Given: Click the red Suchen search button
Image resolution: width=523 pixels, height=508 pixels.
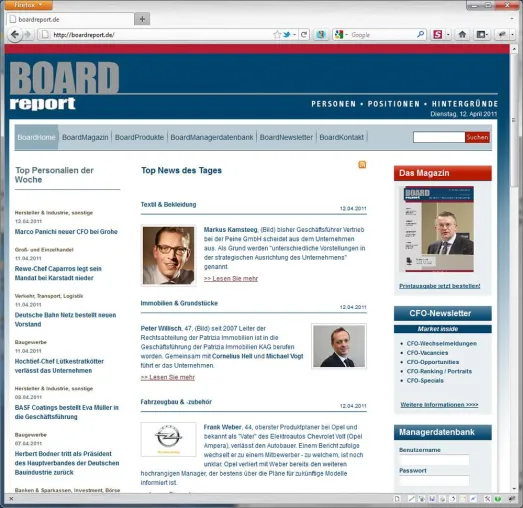Looking at the screenshot, I should click(477, 137).
